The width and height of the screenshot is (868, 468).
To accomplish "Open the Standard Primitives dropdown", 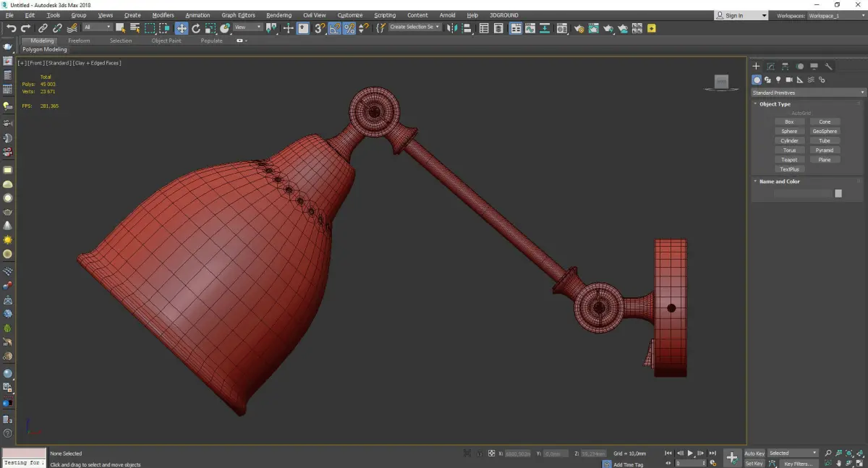I will point(808,93).
